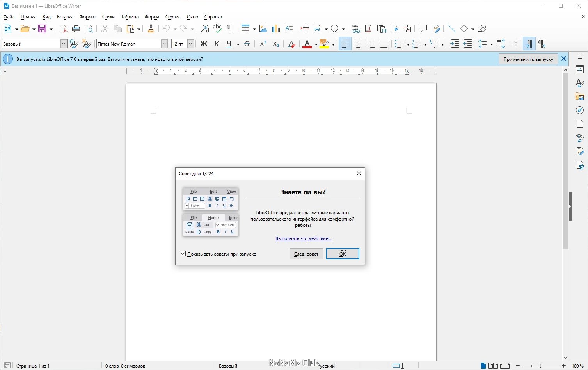This screenshot has height=370, width=588.
Task: Open Find and Replace icon
Action: click(204, 28)
